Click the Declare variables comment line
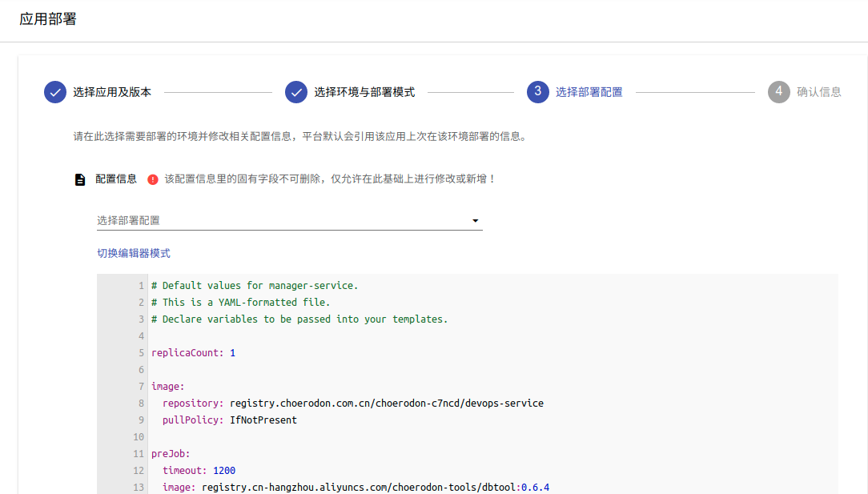 (299, 319)
